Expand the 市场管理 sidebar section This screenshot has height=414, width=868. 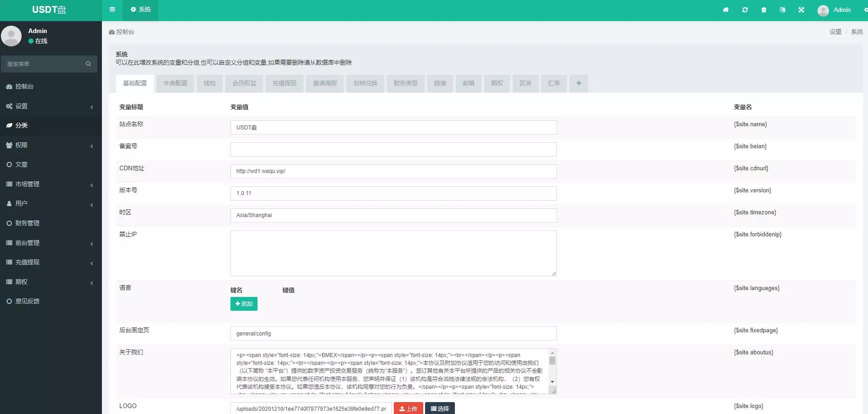coord(28,184)
